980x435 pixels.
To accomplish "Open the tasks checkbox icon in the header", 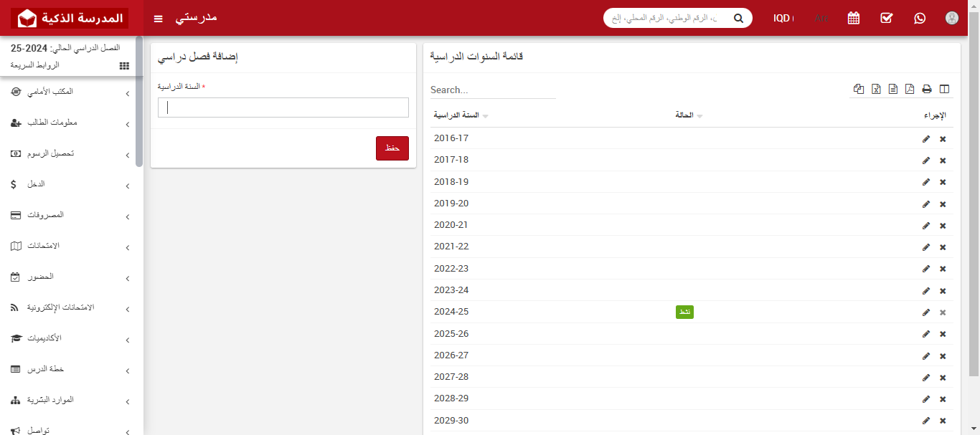I will pos(886,18).
